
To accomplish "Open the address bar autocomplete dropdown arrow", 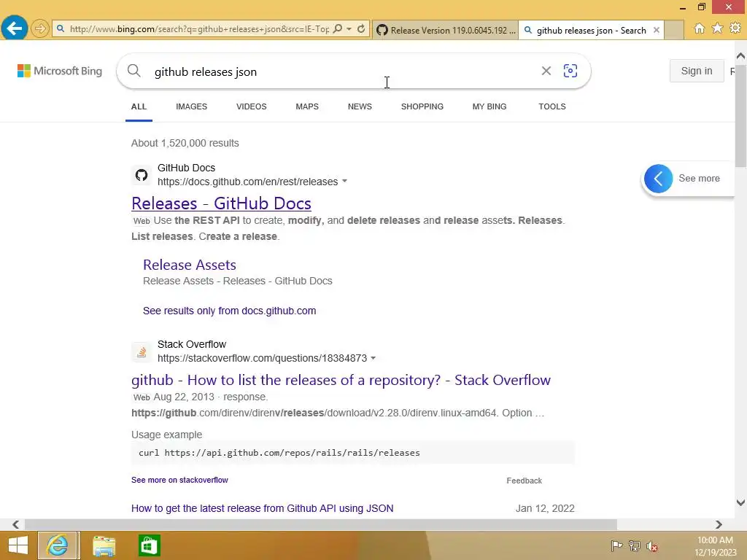I will click(x=349, y=28).
